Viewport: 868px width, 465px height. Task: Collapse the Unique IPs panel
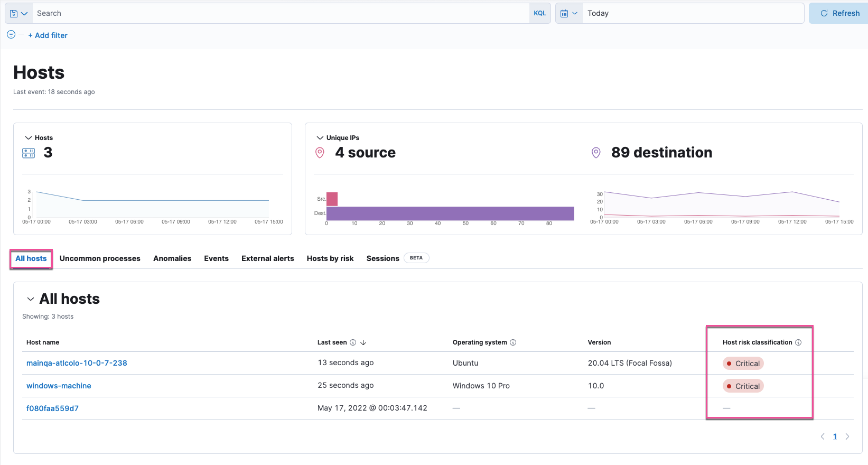pos(320,138)
